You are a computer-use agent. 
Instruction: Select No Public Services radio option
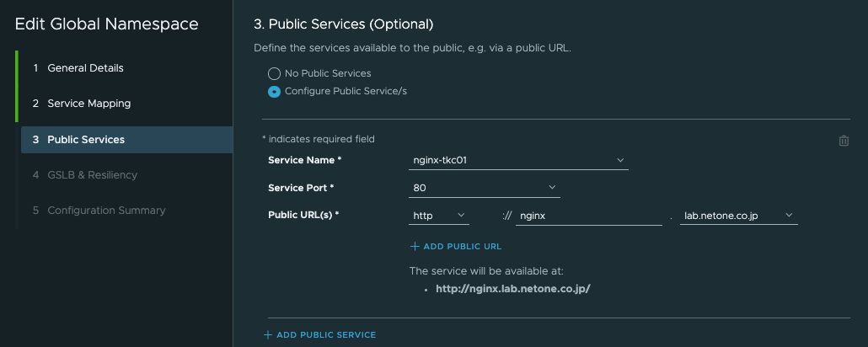(x=274, y=73)
